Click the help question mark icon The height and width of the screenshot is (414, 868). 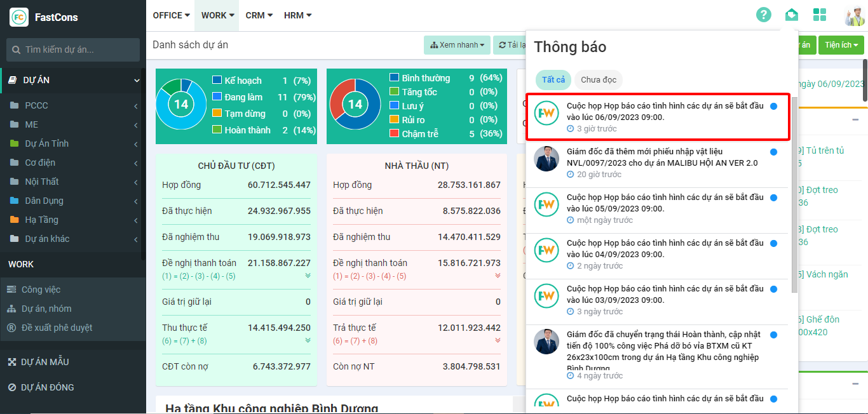pos(763,15)
